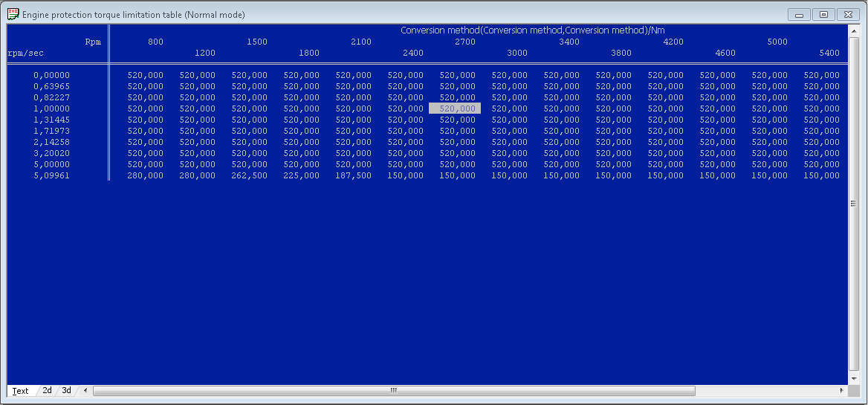Minimize the torque limitation table window
The height and width of the screenshot is (405, 868).
click(799, 14)
